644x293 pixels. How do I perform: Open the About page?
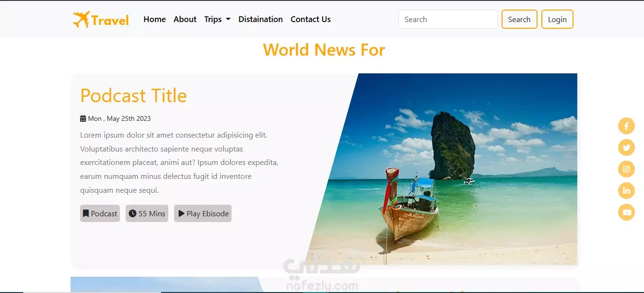[x=185, y=19]
